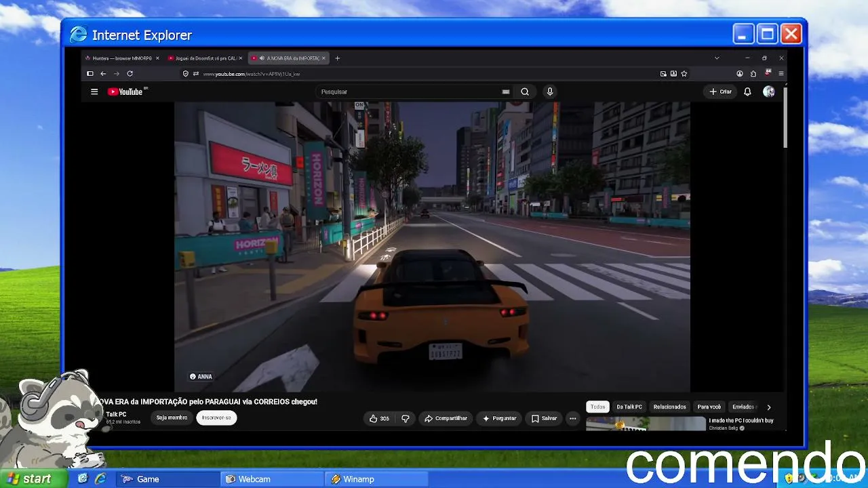
Task: Open the browser application menu icon
Action: click(781, 74)
